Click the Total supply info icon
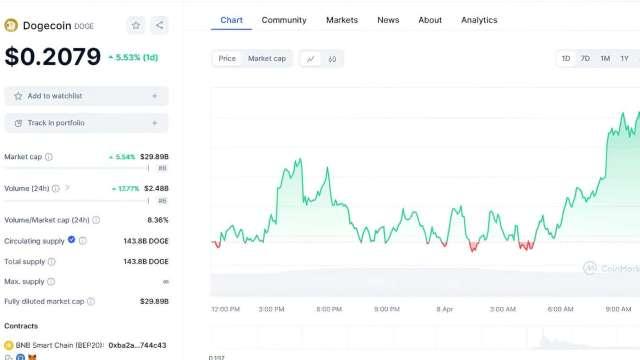 click(x=51, y=262)
